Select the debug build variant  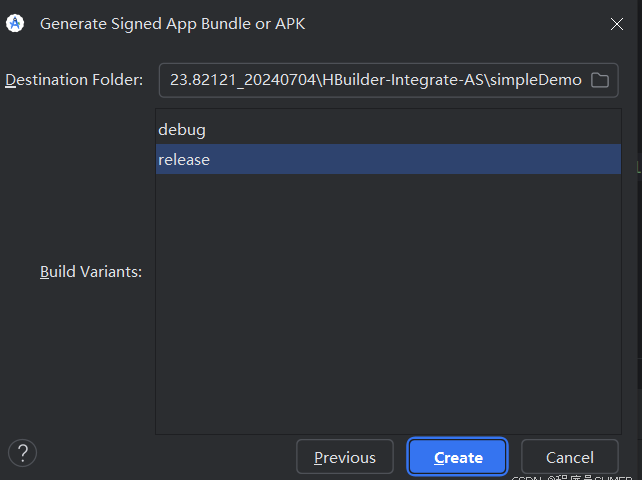182,129
